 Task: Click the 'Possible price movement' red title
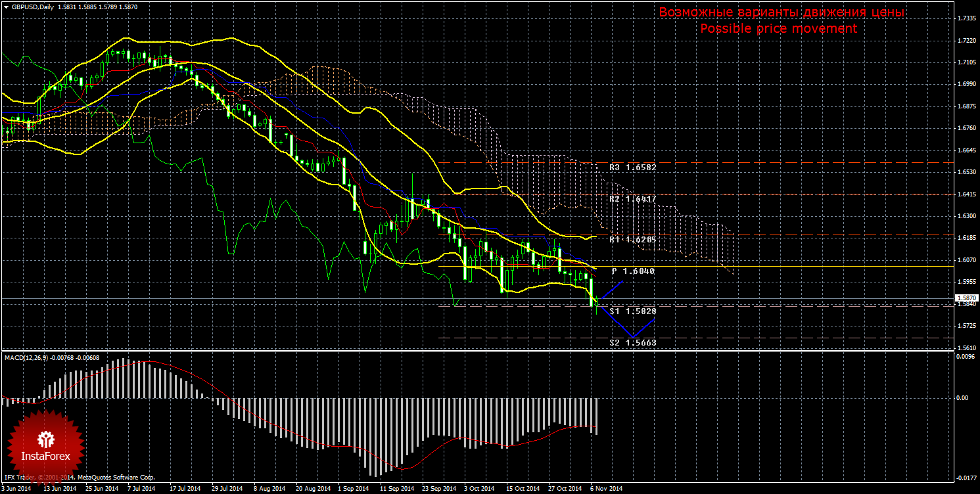pyautogui.click(x=778, y=29)
